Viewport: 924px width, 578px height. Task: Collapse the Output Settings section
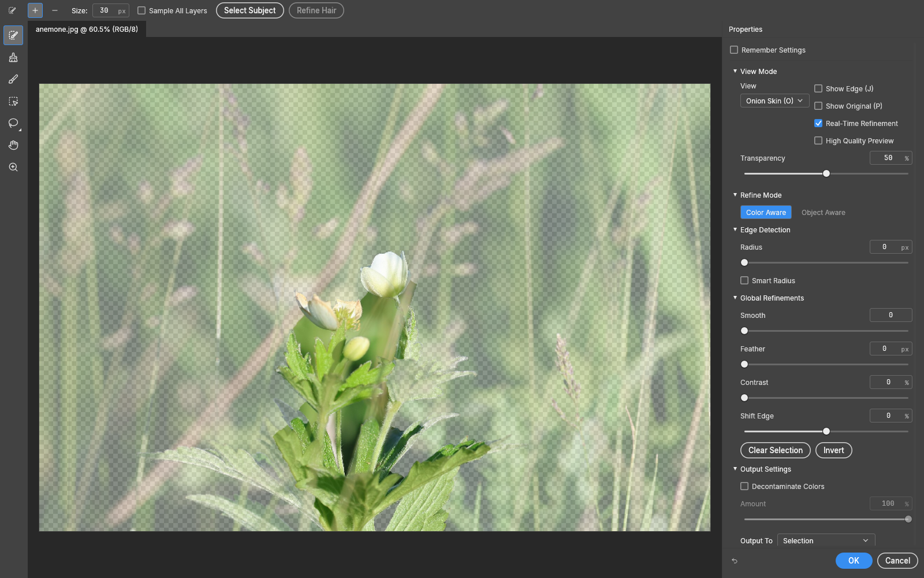[735, 469]
